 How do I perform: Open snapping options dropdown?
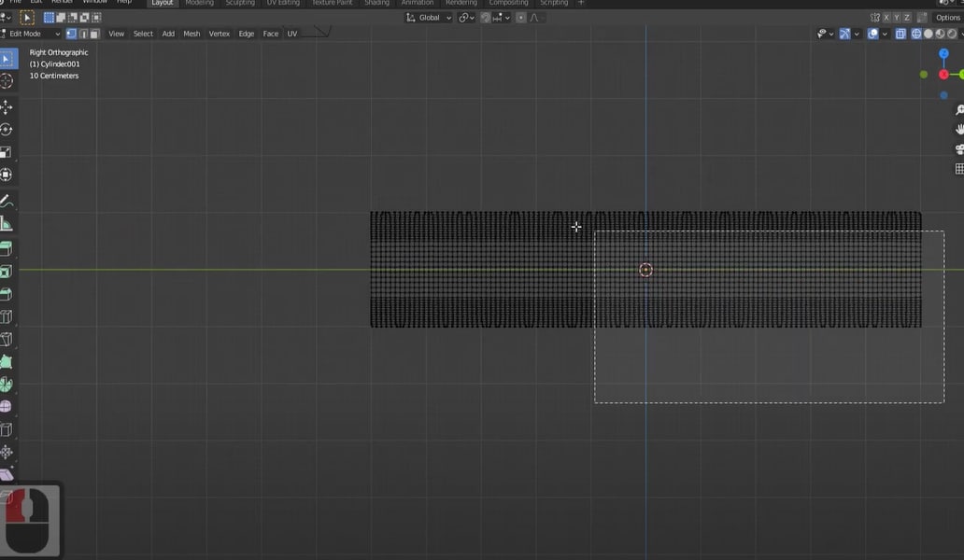click(x=501, y=18)
